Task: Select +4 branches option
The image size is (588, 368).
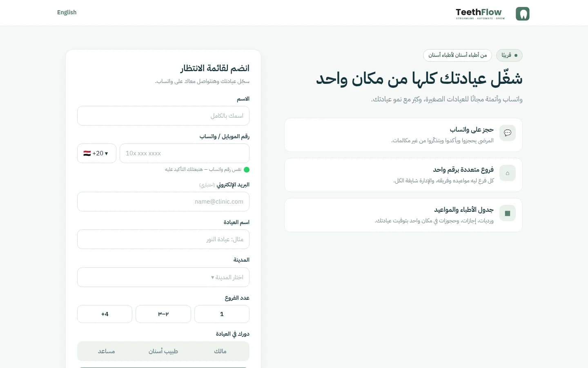Action: [x=105, y=314]
